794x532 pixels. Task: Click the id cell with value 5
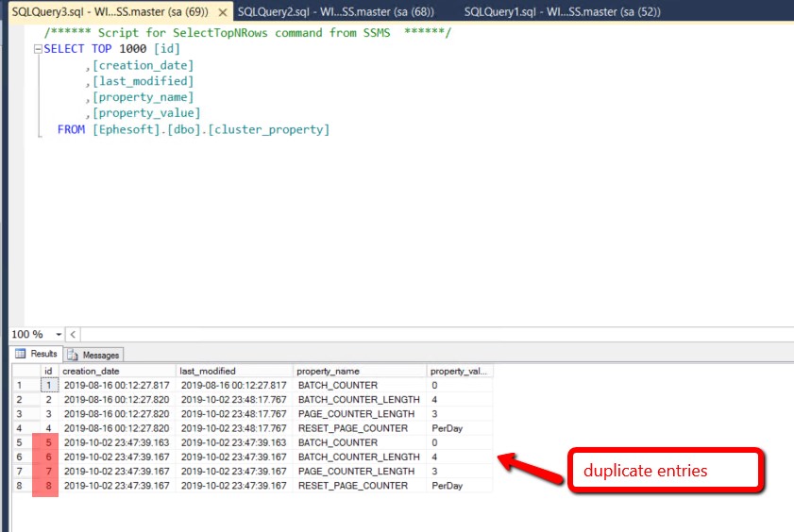49,442
